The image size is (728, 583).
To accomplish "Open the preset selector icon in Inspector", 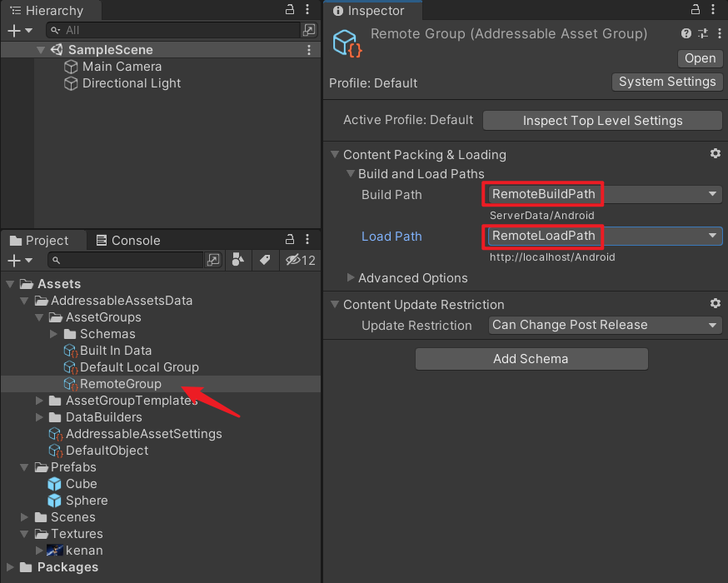I will [x=702, y=34].
